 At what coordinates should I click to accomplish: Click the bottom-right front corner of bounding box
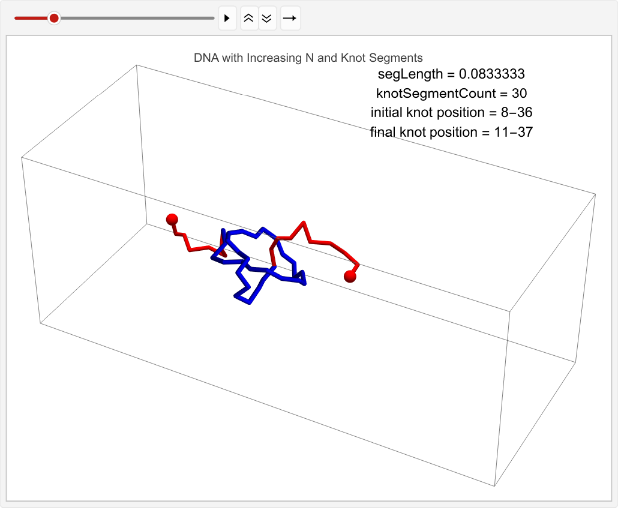pos(495,487)
